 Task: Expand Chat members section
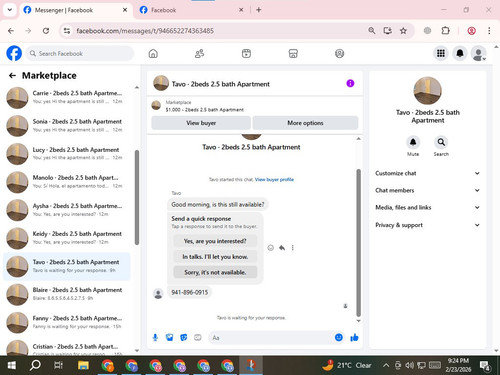pyautogui.click(x=428, y=190)
